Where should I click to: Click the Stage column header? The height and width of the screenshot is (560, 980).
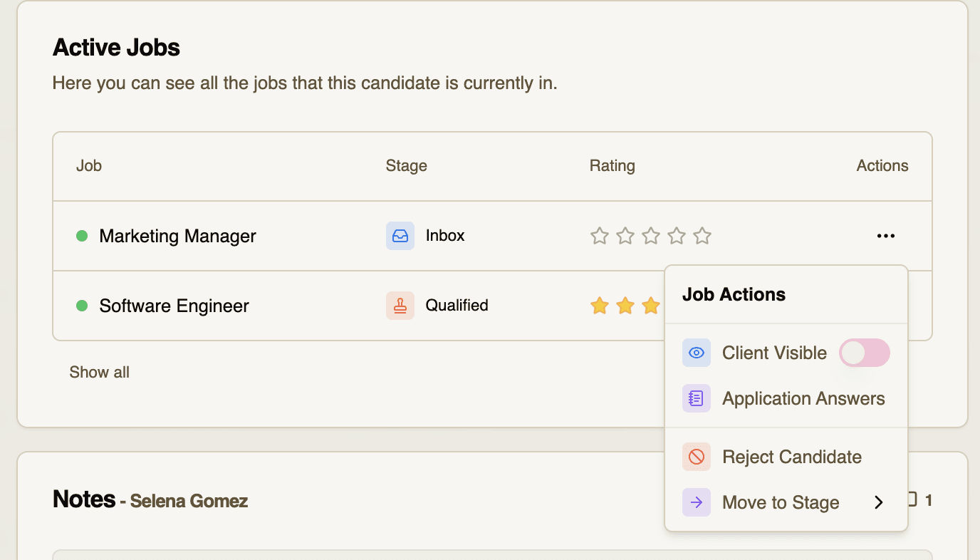407,166
